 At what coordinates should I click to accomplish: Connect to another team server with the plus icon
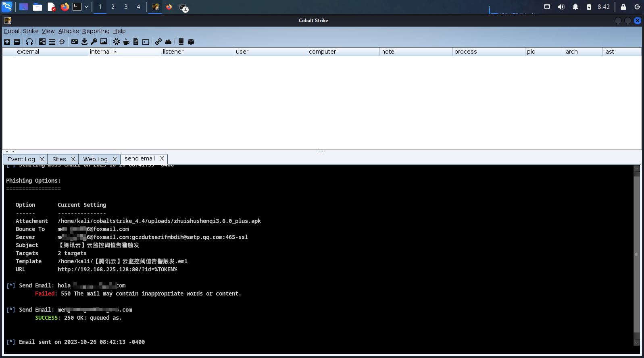(7, 42)
